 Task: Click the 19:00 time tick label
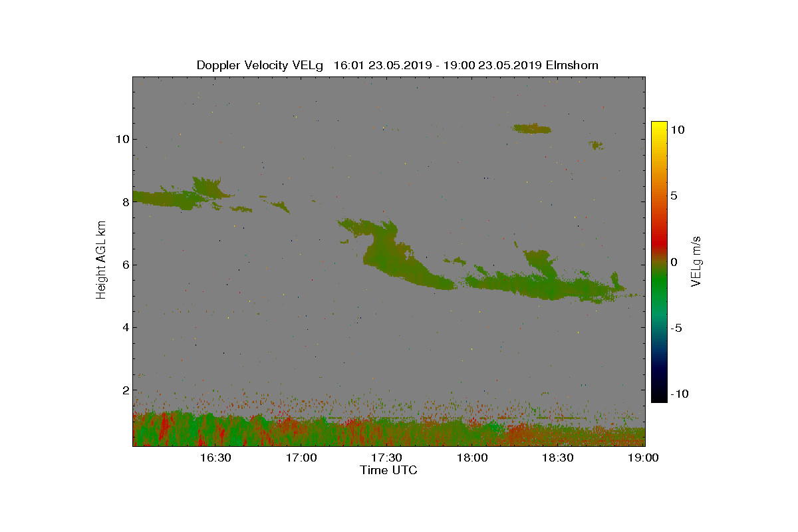point(643,458)
